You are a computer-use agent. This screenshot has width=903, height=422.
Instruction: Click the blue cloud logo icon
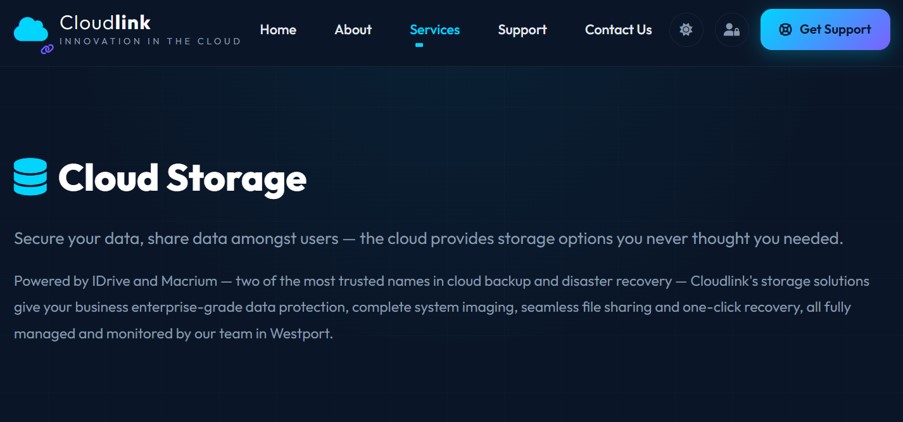coord(31,29)
